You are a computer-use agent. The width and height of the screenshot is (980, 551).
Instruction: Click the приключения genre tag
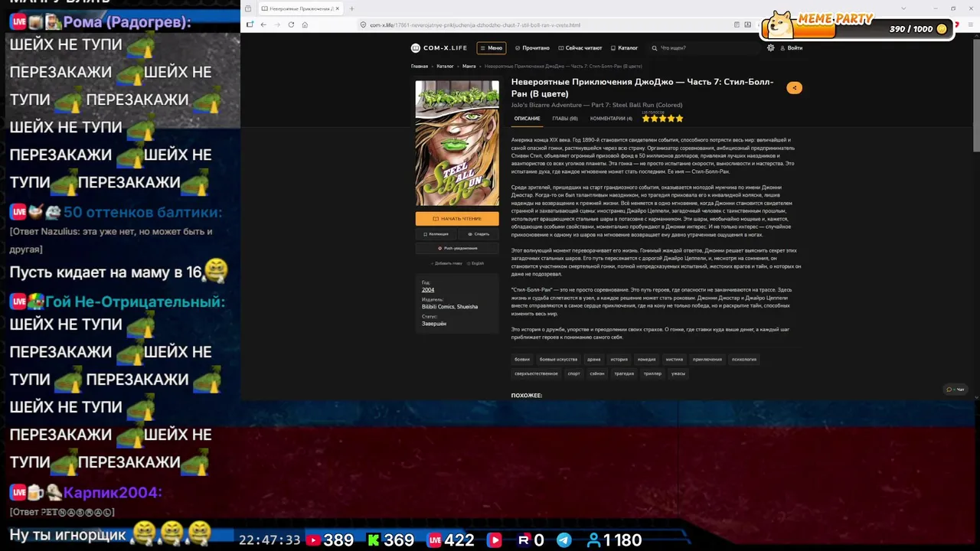click(707, 359)
